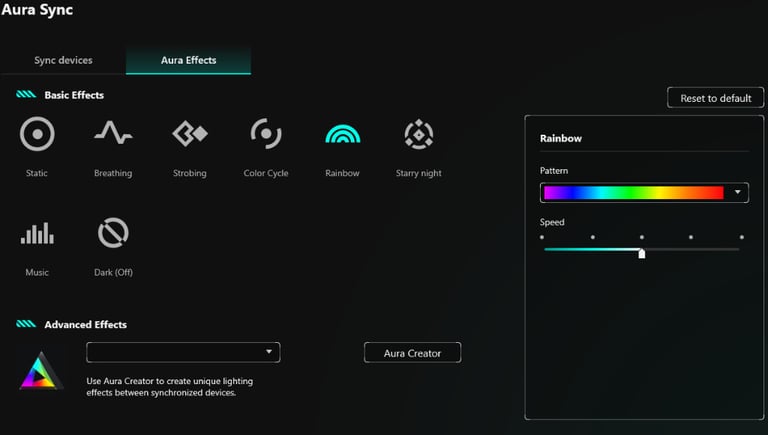
Task: Switch to the Sync devices tab
Action: (x=63, y=60)
